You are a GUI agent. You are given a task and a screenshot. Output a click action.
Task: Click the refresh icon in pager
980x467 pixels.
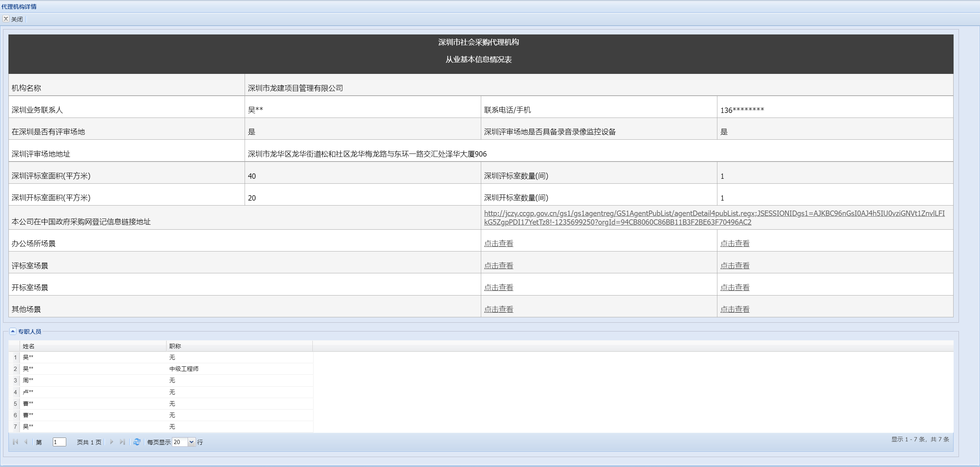tap(137, 442)
